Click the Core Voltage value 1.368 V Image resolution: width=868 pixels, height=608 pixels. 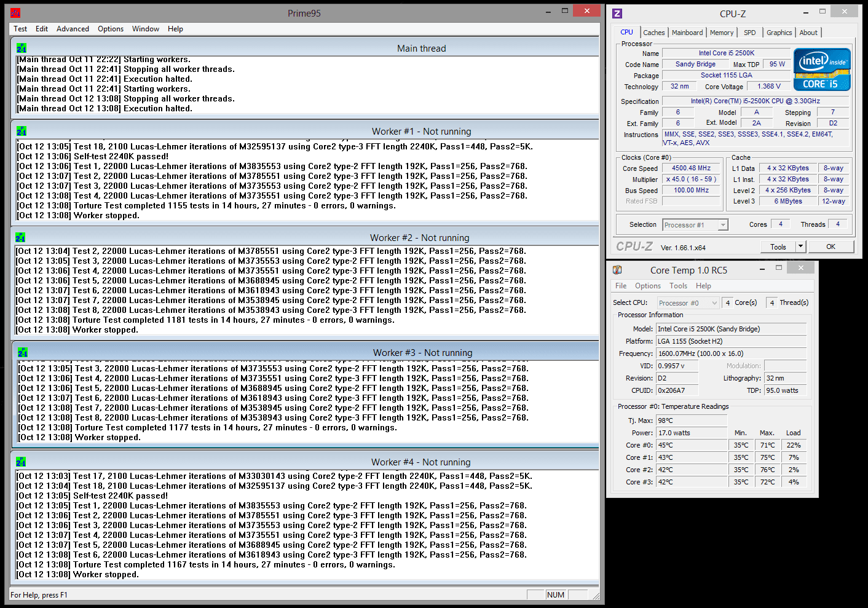(x=769, y=87)
